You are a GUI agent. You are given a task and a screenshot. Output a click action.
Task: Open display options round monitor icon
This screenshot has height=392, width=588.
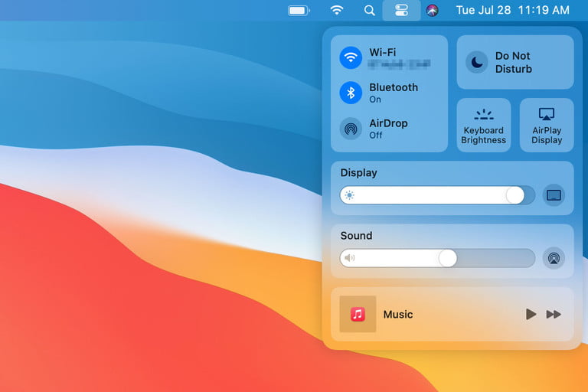coord(554,195)
